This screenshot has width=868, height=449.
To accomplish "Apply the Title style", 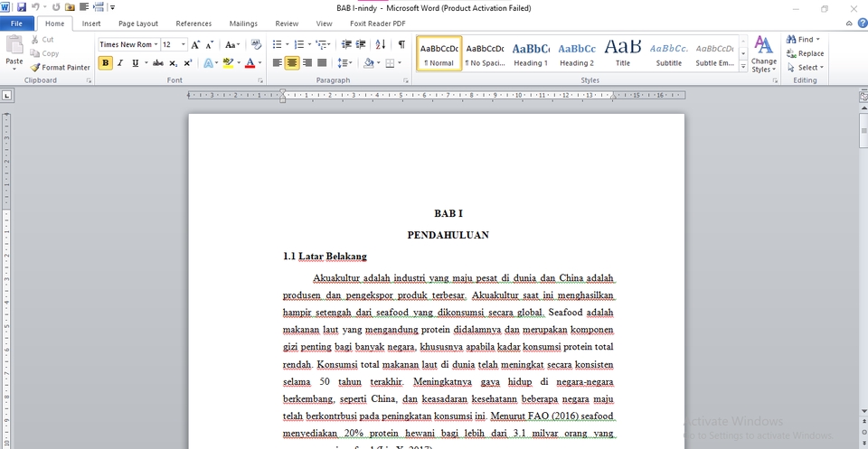I will [x=623, y=53].
